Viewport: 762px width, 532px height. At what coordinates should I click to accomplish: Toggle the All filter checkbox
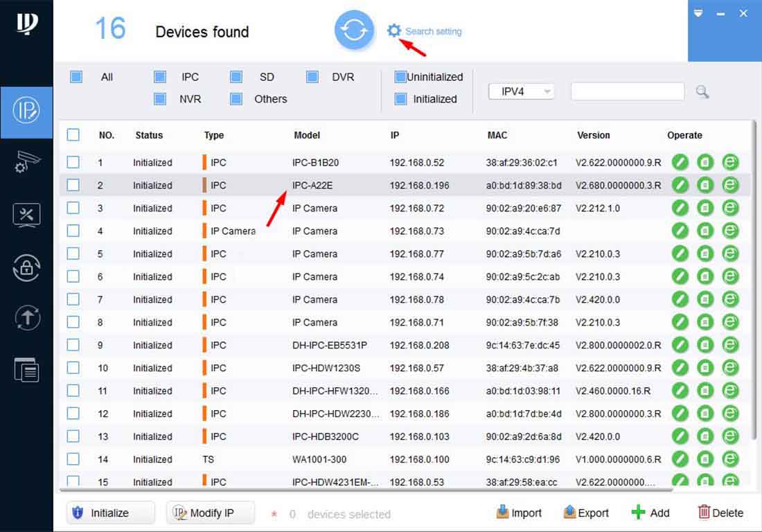(76, 77)
